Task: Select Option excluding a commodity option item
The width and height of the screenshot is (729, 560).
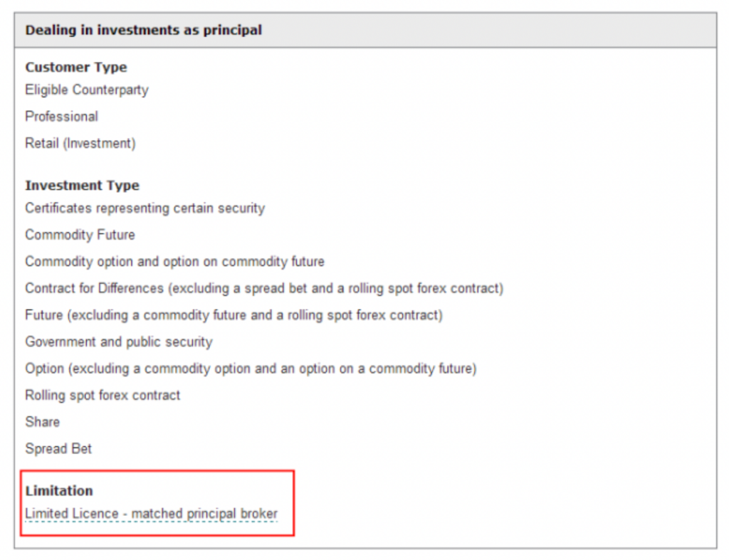Action: [x=251, y=369]
